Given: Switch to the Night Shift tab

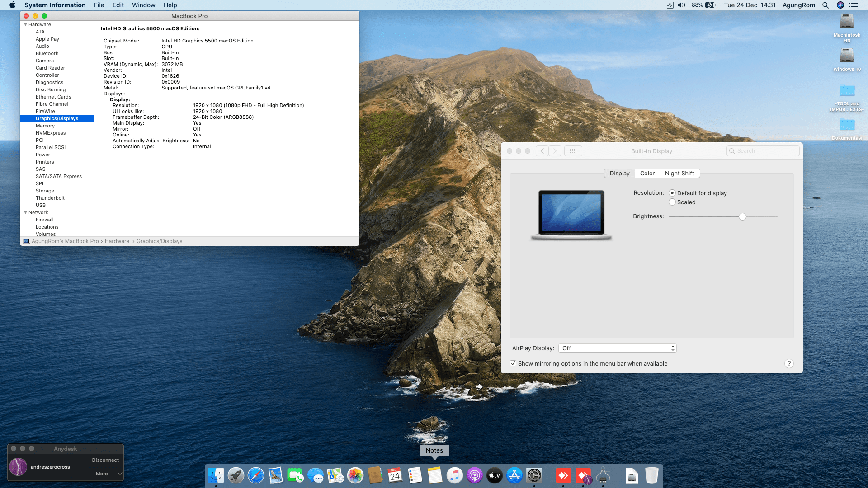Looking at the screenshot, I should (x=679, y=173).
